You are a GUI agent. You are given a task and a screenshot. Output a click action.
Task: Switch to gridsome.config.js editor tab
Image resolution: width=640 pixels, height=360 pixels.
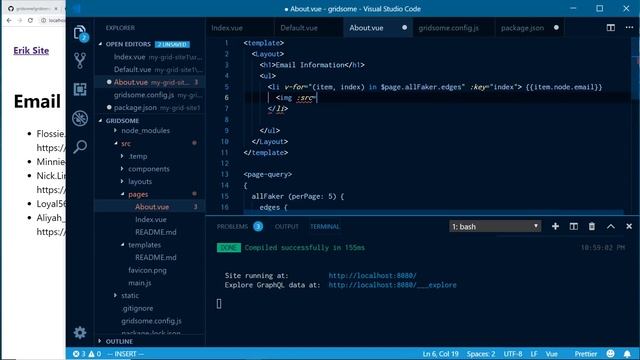449,28
